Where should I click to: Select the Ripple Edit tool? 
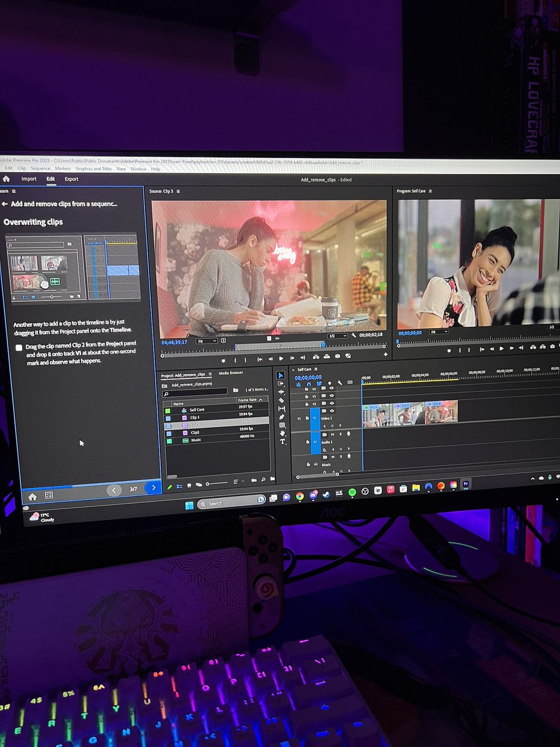[281, 392]
